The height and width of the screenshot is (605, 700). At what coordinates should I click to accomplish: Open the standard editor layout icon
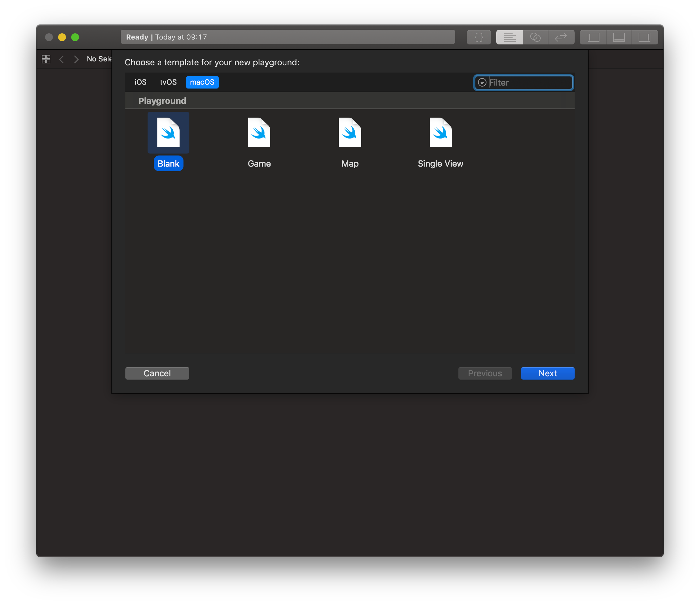pos(509,37)
